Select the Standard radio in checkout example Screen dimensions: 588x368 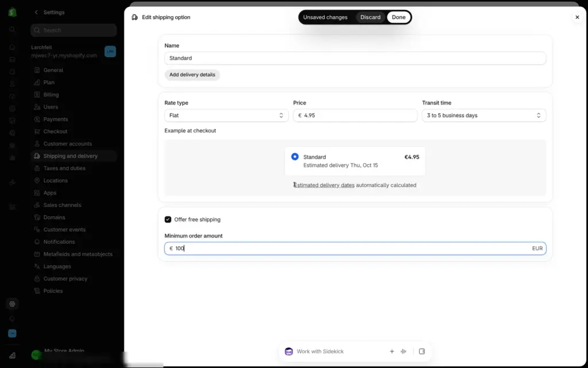(295, 156)
